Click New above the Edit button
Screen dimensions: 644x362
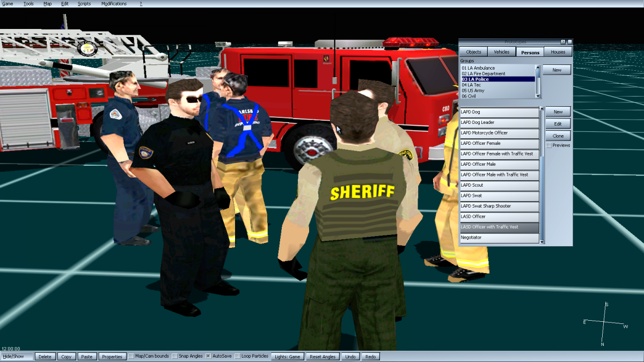coord(558,112)
